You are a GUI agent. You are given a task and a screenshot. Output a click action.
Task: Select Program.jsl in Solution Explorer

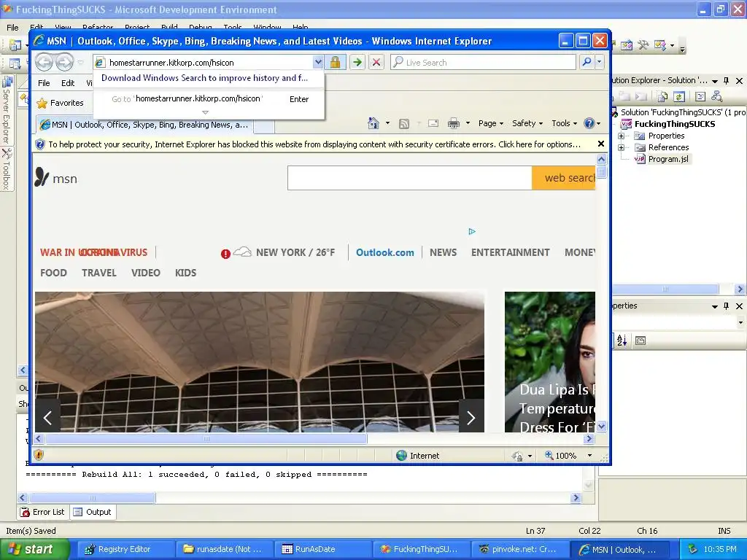tap(668, 159)
